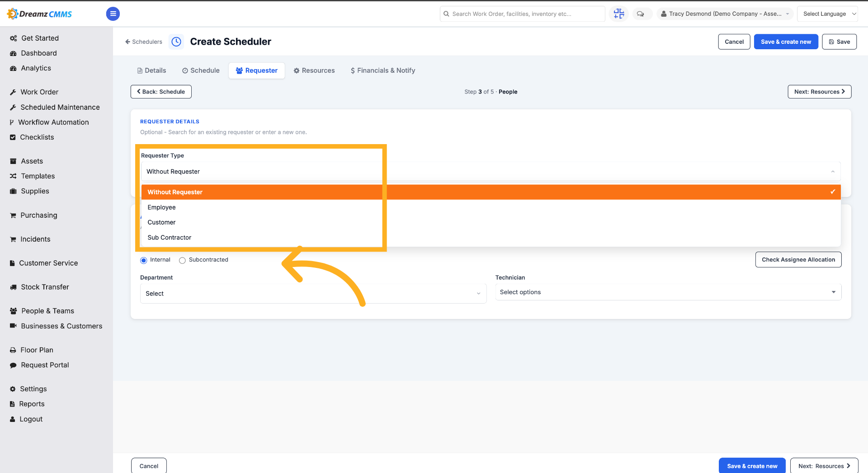This screenshot has height=473, width=868.
Task: Click the Checklists check icon
Action: pyautogui.click(x=13, y=137)
